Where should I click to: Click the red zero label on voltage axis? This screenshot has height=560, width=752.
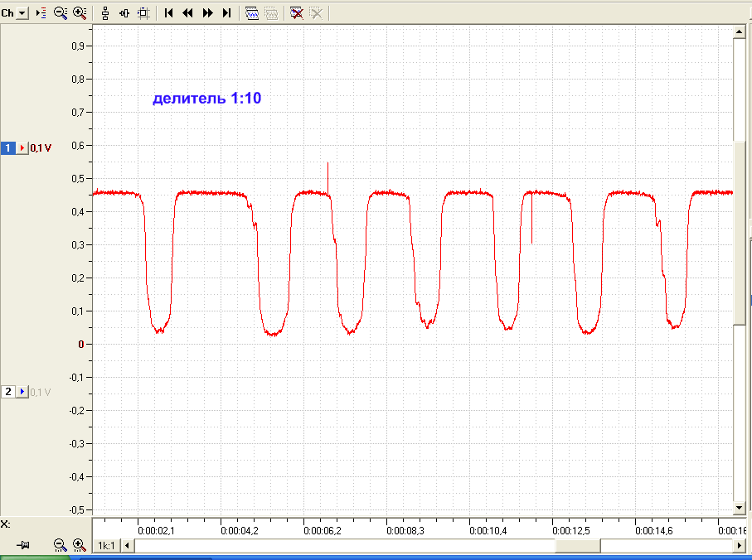(81, 344)
